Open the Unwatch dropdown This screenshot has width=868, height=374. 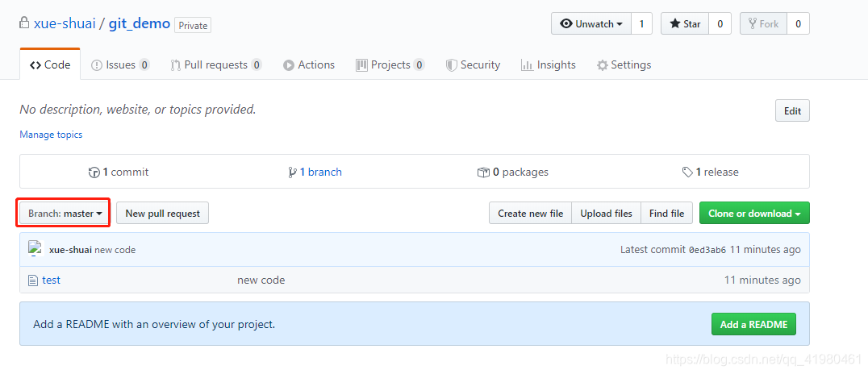[591, 24]
